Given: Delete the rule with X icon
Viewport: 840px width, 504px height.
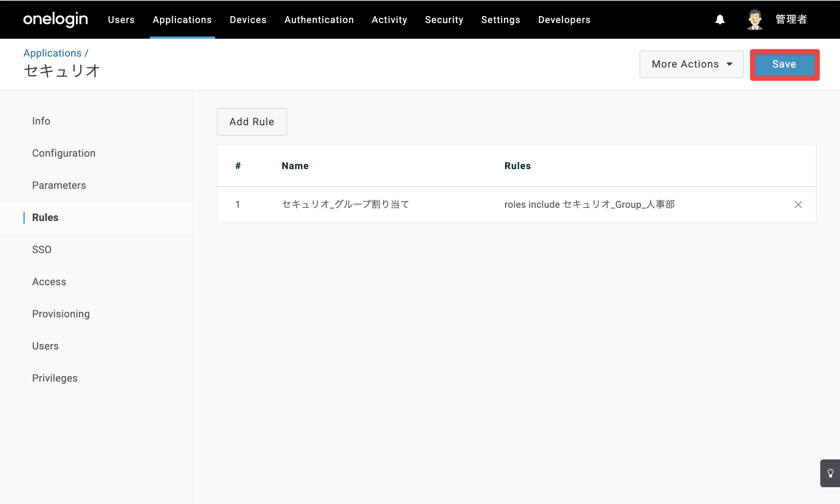Looking at the screenshot, I should (798, 205).
